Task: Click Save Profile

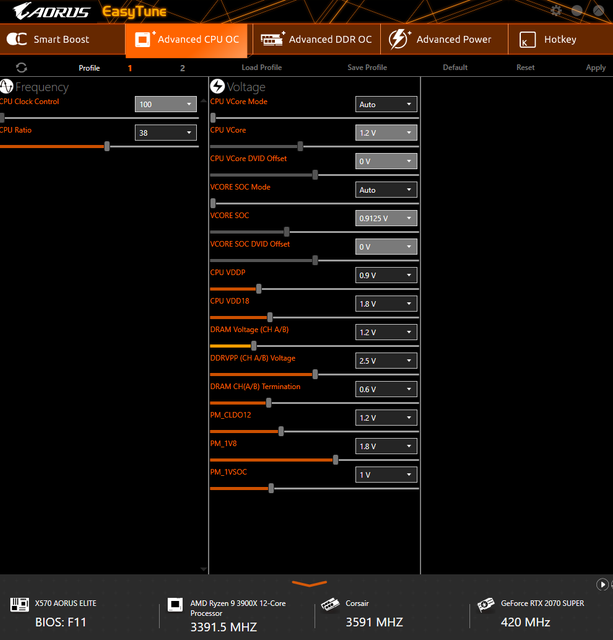Action: (x=367, y=67)
